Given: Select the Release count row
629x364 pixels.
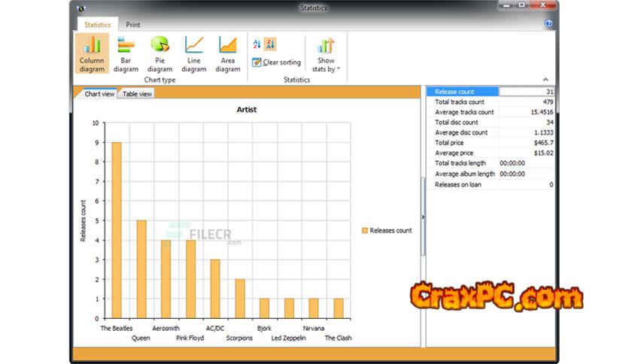Looking at the screenshot, I should coord(491,92).
